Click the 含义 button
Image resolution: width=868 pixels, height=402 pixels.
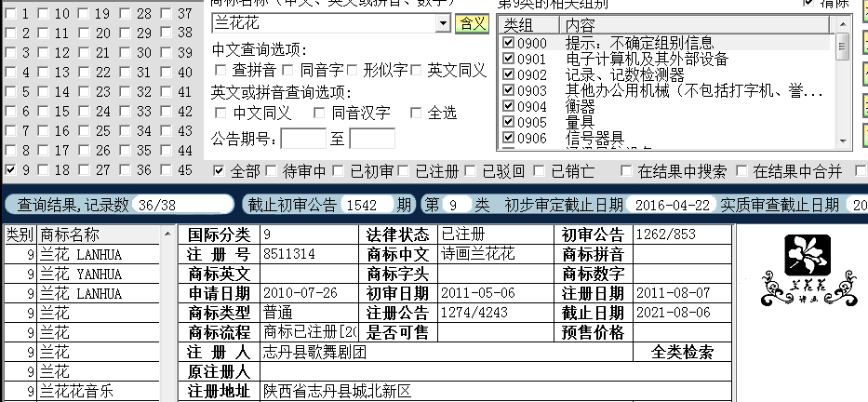[473, 24]
